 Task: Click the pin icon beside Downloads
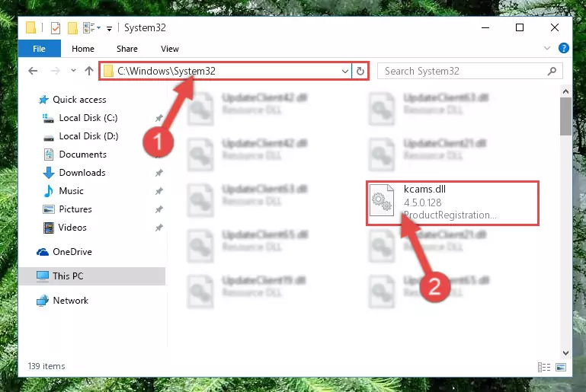159,173
